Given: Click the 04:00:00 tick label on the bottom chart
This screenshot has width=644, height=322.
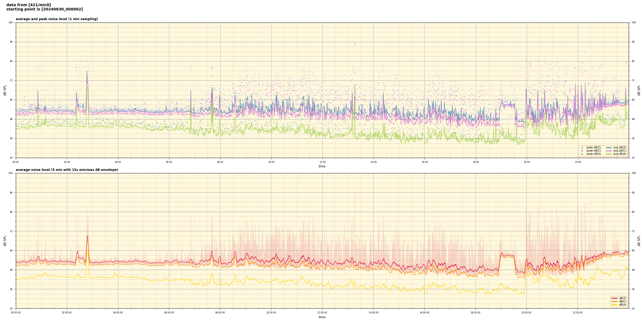Looking at the screenshot, I should coord(118,313).
